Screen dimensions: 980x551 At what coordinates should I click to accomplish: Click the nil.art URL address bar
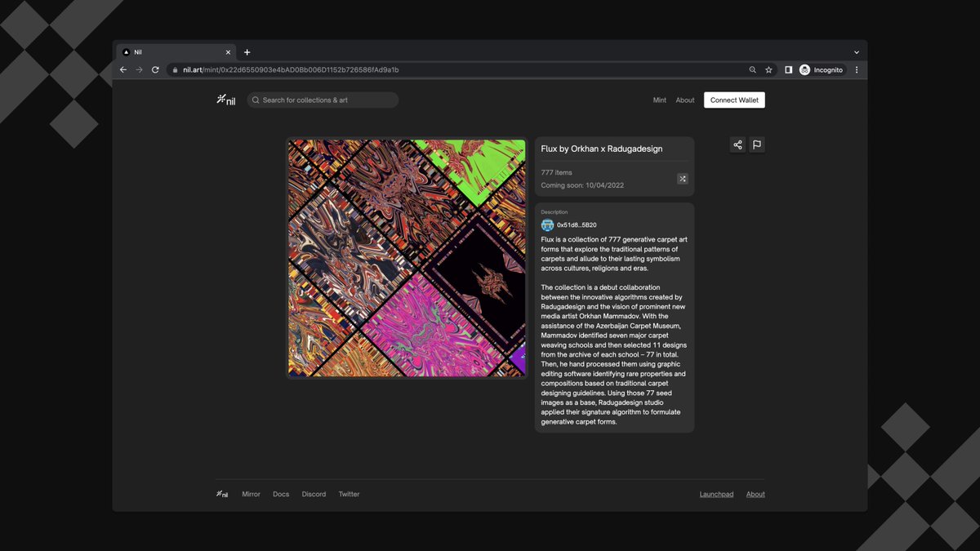pyautogui.click(x=471, y=70)
